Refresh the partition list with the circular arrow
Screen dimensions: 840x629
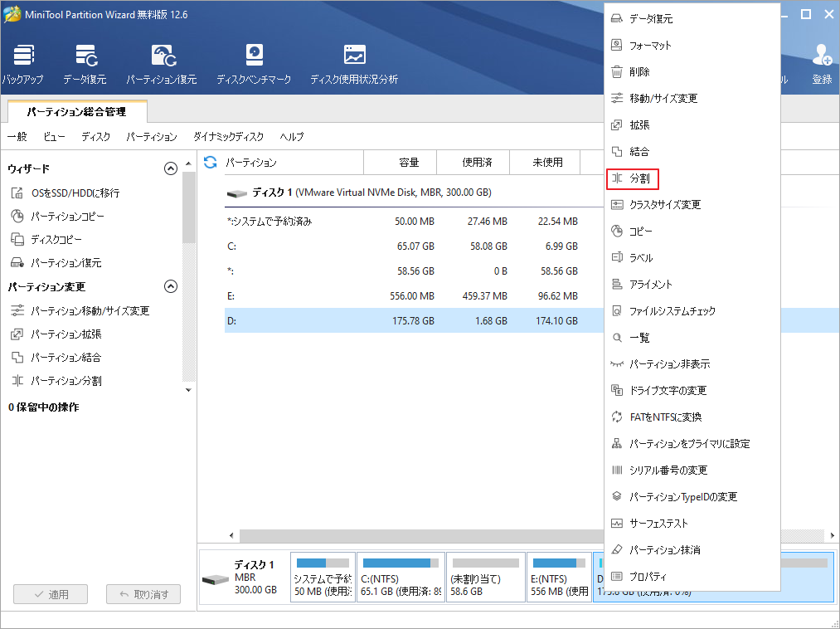(x=209, y=163)
